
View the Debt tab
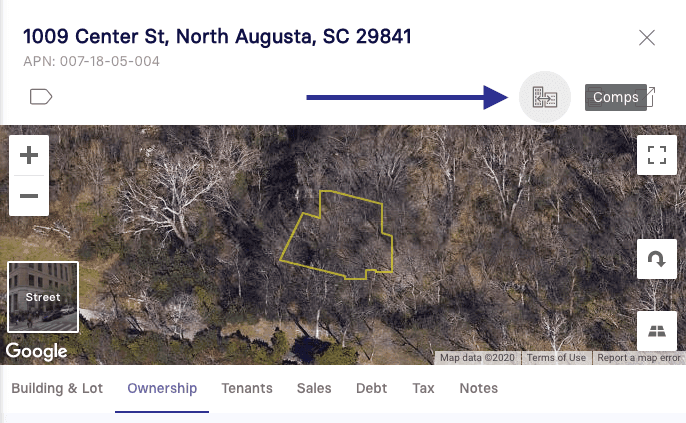(x=371, y=388)
